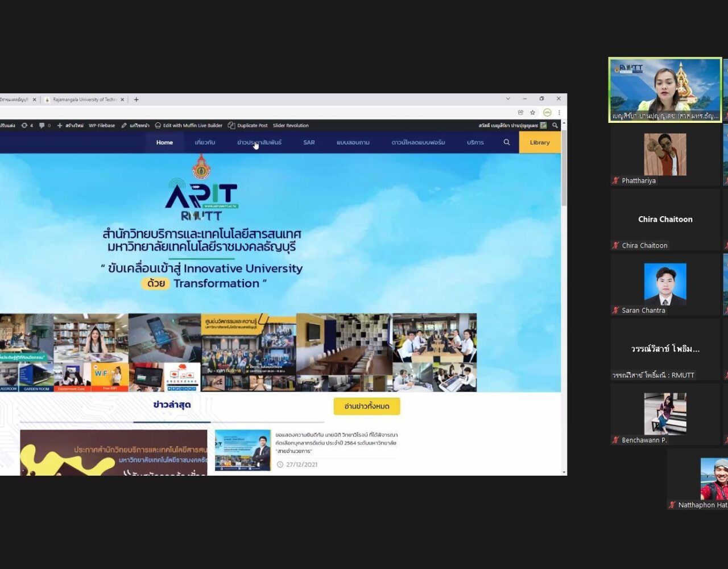The width and height of the screenshot is (728, 569).
Task: Click the ARIT RMUTT logo
Action: click(x=201, y=199)
